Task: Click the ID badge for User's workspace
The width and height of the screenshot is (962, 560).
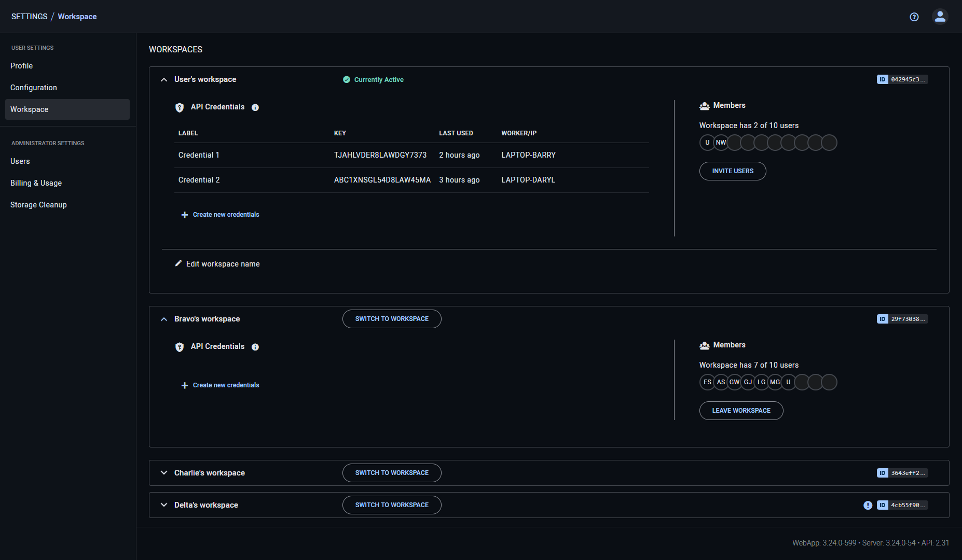Action: [902, 79]
